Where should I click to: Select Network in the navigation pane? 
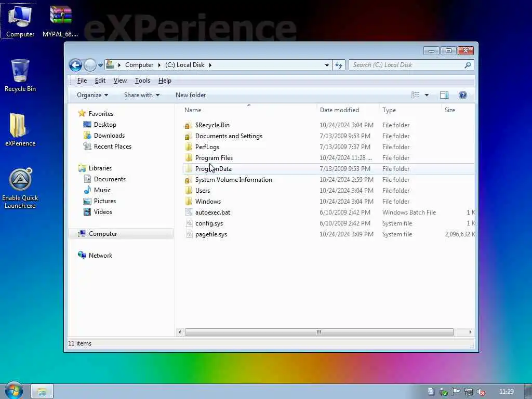click(x=100, y=256)
